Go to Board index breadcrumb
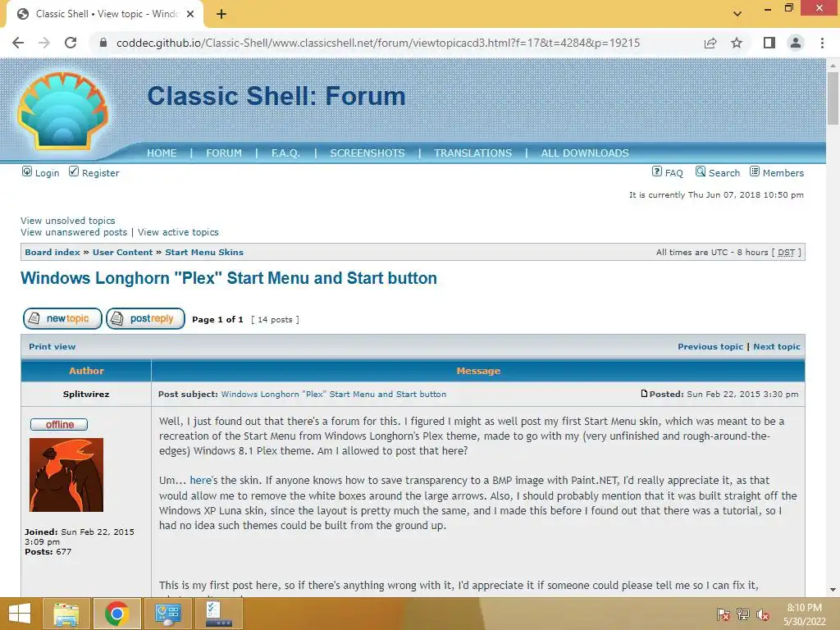This screenshot has width=840, height=630. 52,253
